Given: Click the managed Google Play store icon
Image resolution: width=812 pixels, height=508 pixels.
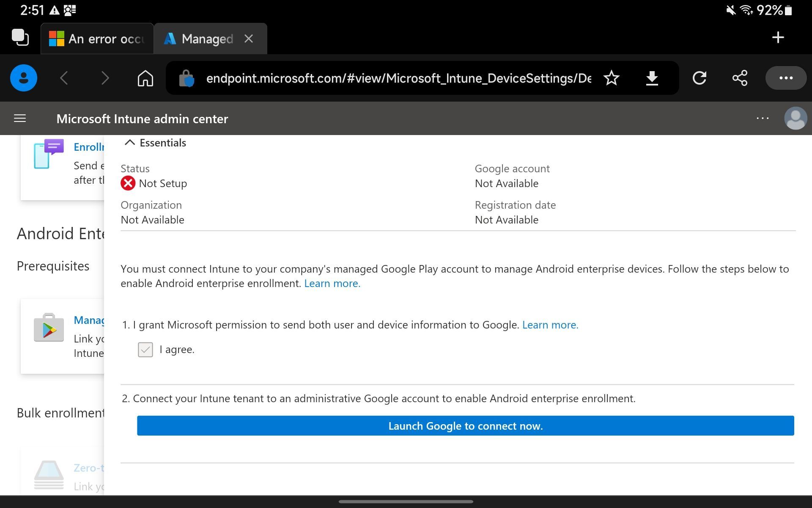Looking at the screenshot, I should 49,328.
